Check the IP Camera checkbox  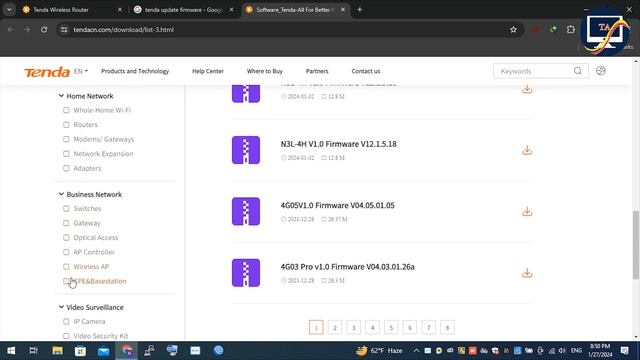(x=66, y=322)
